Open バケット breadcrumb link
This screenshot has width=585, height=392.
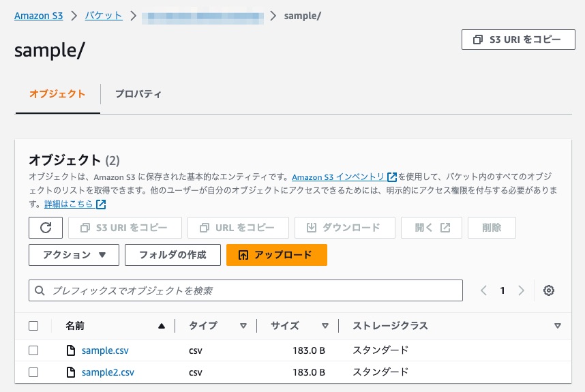point(104,16)
